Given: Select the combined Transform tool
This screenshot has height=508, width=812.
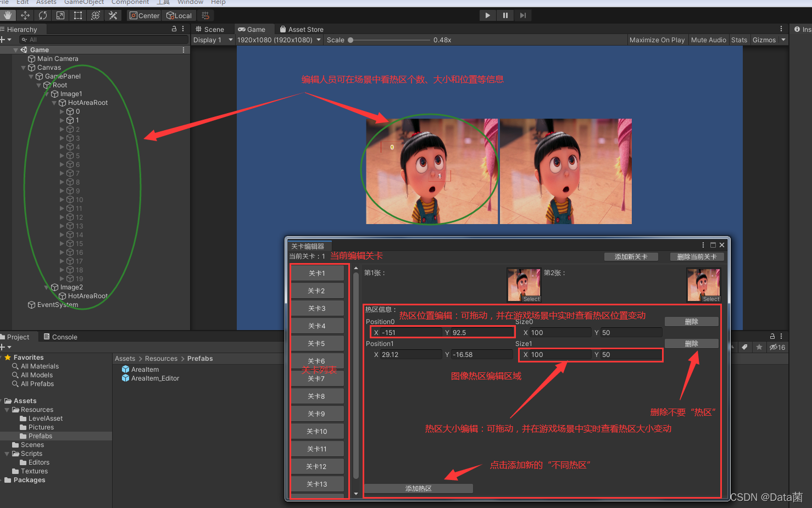Looking at the screenshot, I should [x=96, y=15].
